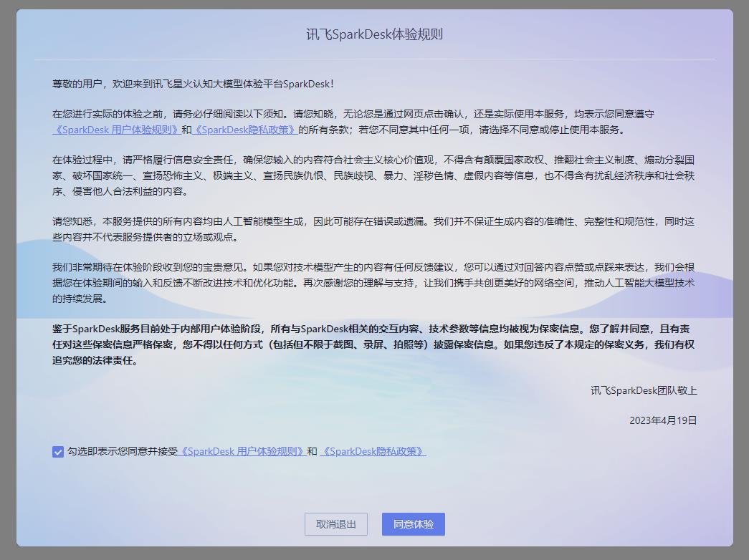Image resolution: width=749 pixels, height=560 pixels.
Task: Click the bold confidentiality paragraph starting 鉴于SparkDesk服务
Action: coord(373,344)
